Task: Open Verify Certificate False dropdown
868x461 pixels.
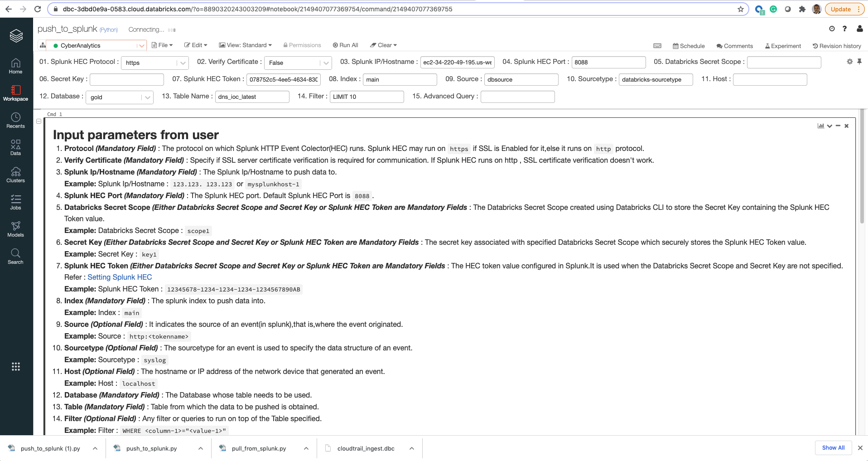Action: [x=298, y=63]
